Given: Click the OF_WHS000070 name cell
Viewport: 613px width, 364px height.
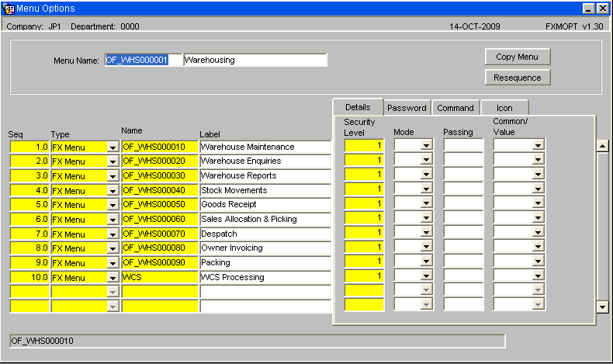Looking at the screenshot, I should [x=160, y=234].
